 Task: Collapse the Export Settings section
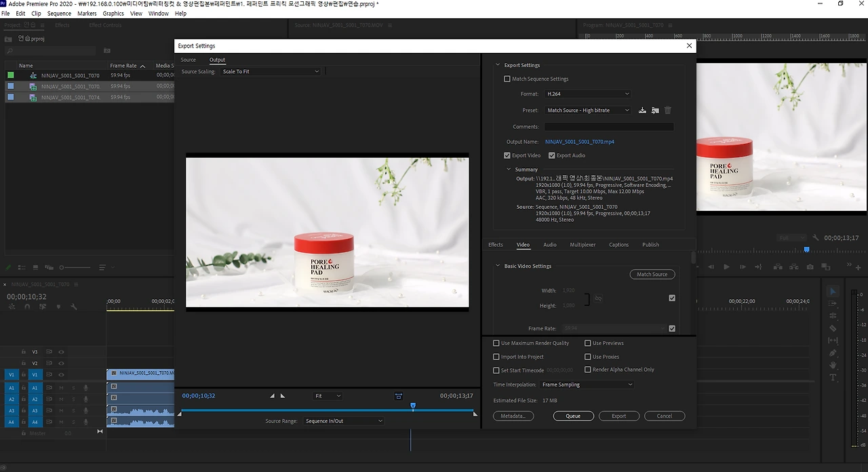pos(498,65)
